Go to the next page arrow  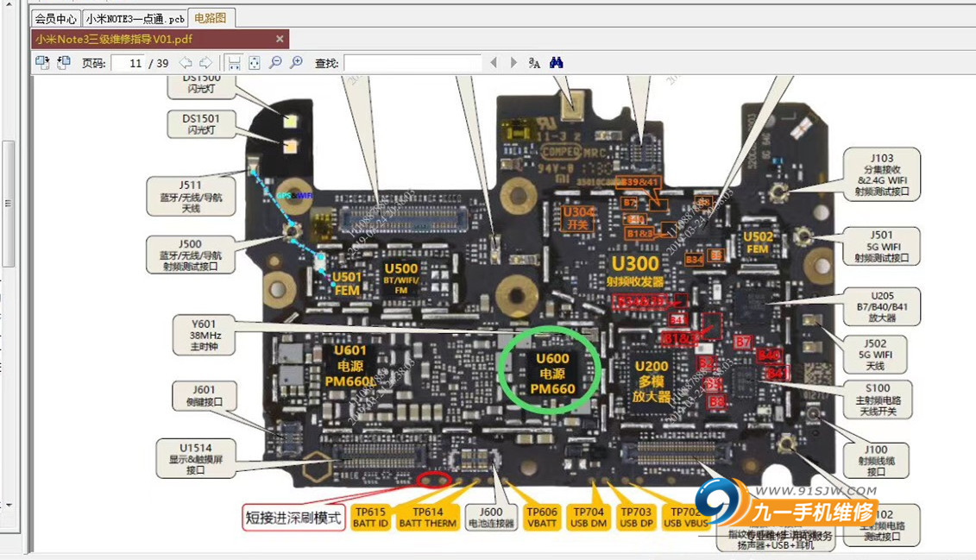click(x=205, y=62)
